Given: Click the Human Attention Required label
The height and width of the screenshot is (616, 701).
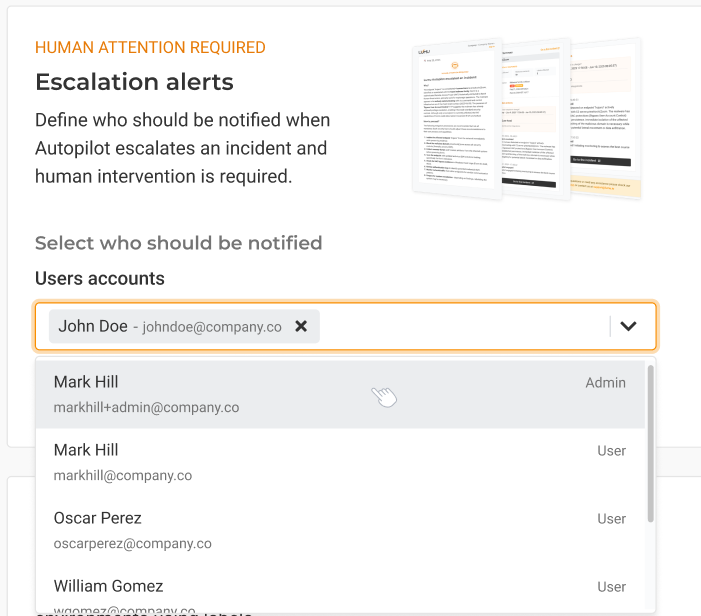Looking at the screenshot, I should pos(150,47).
